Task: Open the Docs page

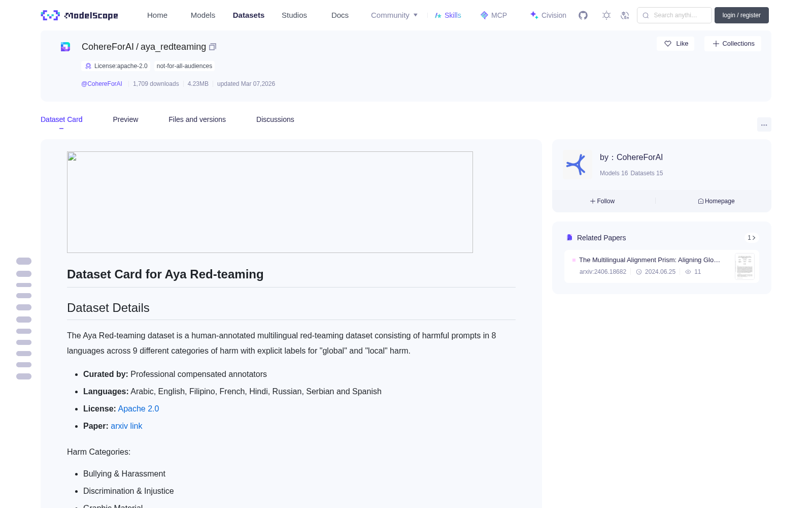Action: pyautogui.click(x=340, y=15)
